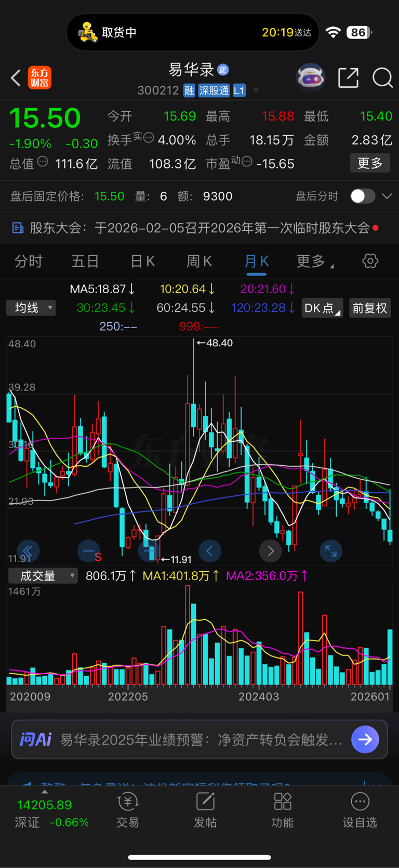The height and width of the screenshot is (868, 399).
Task: Send the AI query arrow button
Action: pos(365,739)
